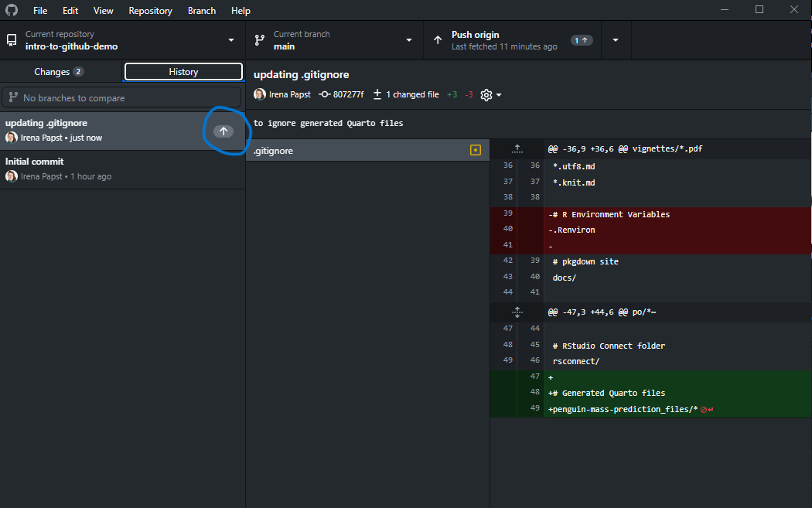Focus the branch comparison search field
The height and width of the screenshot is (508, 812).
pyautogui.click(x=122, y=98)
